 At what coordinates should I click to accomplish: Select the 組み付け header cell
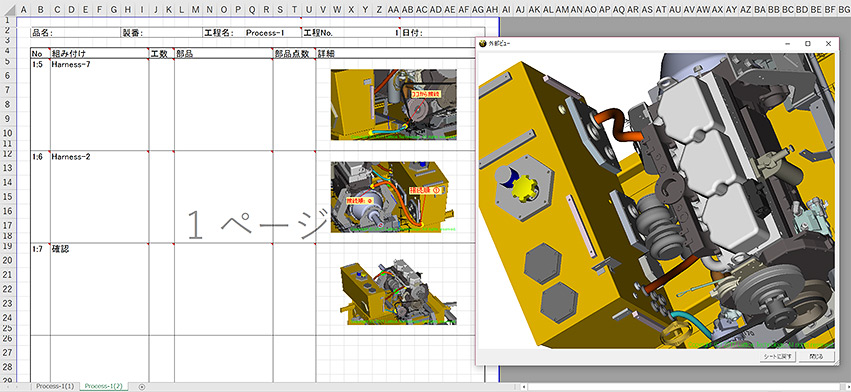tap(99, 53)
